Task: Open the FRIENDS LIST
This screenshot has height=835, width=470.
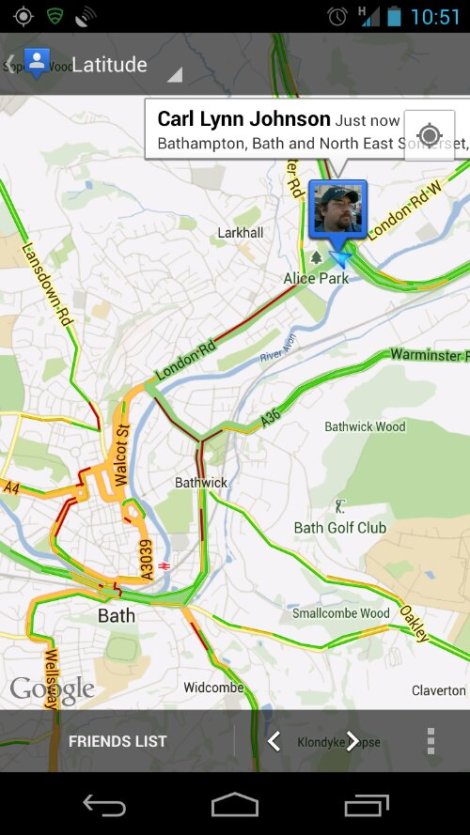Action: 118,741
